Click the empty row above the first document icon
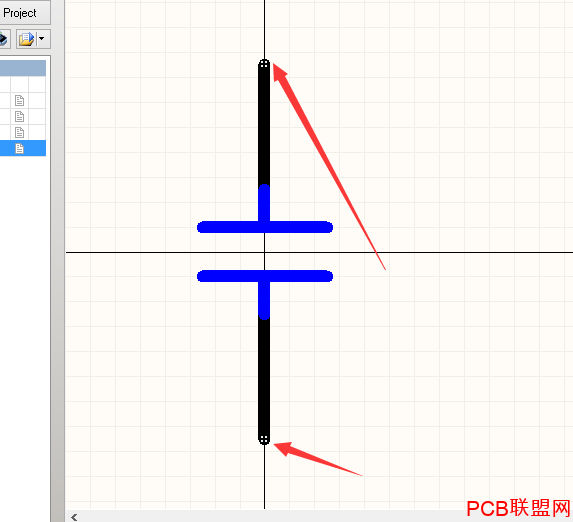The width and height of the screenshot is (573, 522). pyautogui.click(x=23, y=84)
